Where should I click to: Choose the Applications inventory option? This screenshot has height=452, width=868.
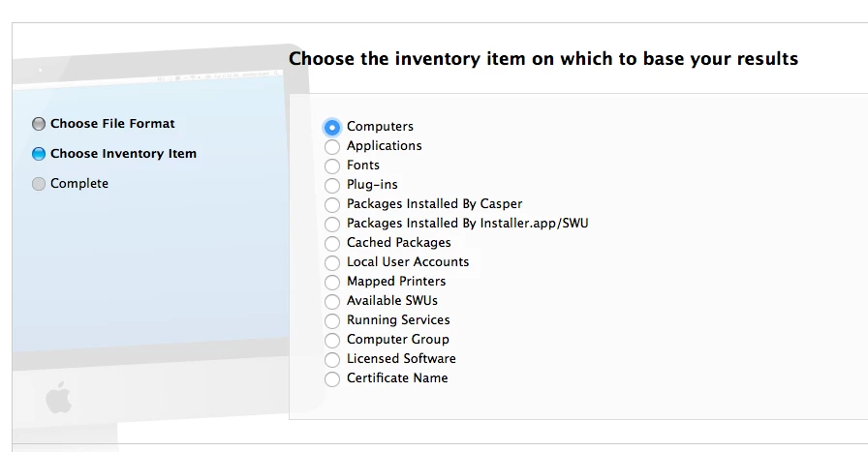click(332, 146)
